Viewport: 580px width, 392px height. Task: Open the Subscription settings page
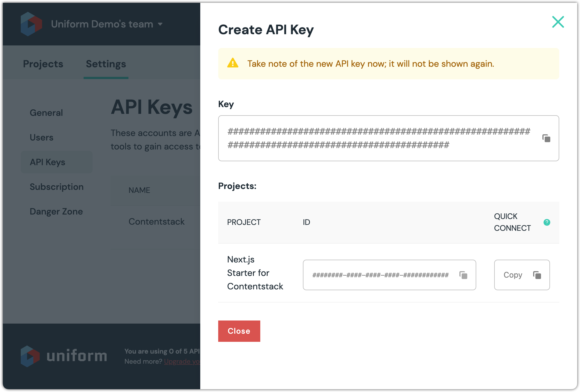pyautogui.click(x=56, y=187)
